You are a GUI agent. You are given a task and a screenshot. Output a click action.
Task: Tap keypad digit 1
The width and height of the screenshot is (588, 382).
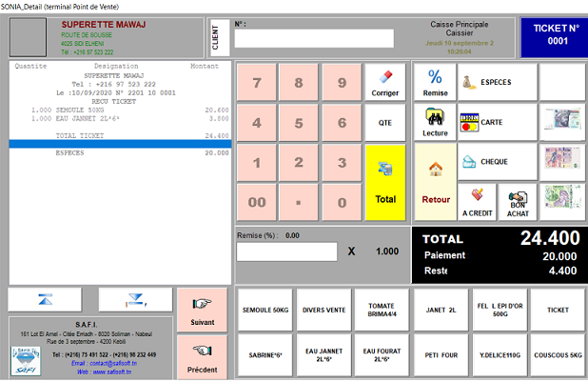tap(257, 162)
